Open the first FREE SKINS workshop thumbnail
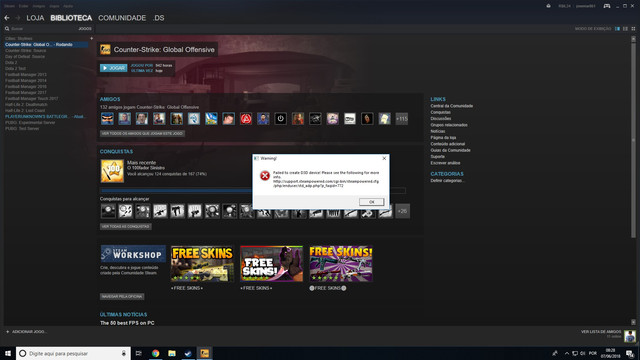Viewport: 640px width, 360px height. pyautogui.click(x=202, y=264)
